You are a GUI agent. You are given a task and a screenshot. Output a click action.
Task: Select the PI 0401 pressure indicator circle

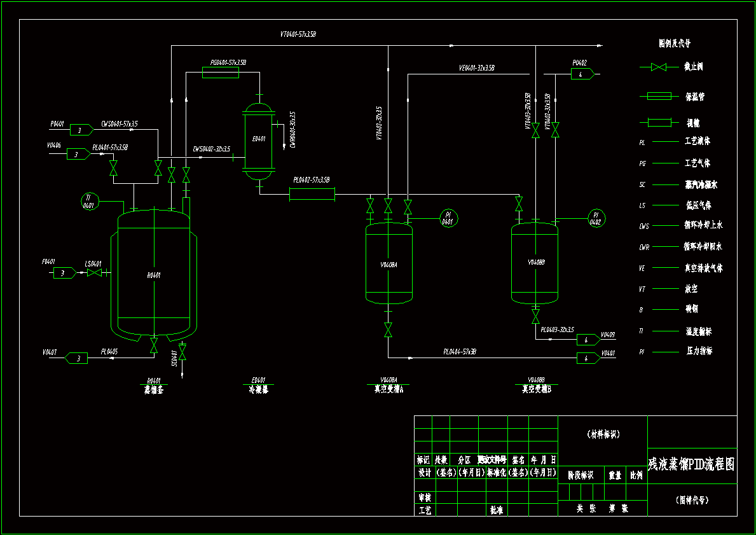(448, 219)
